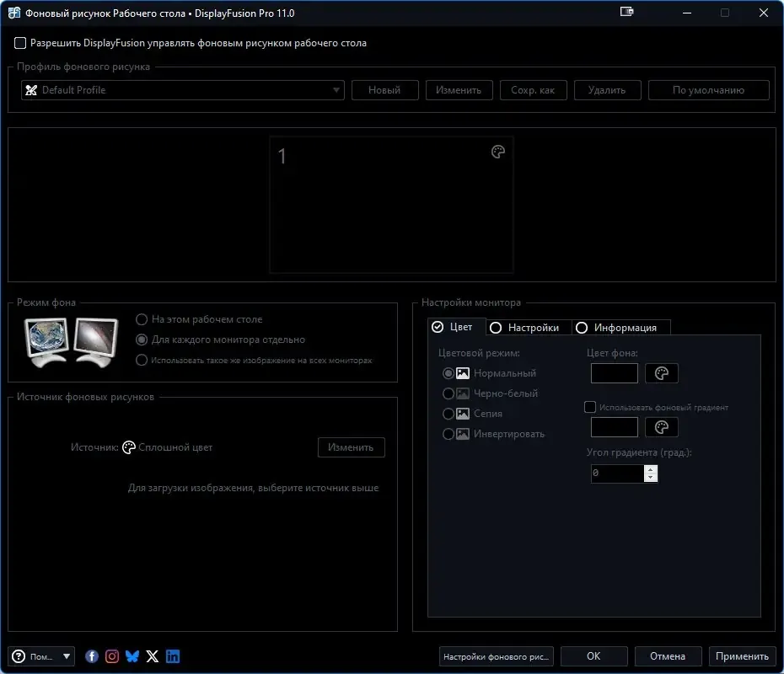Click Изменить next to source Сплошной цвет

[x=351, y=447]
